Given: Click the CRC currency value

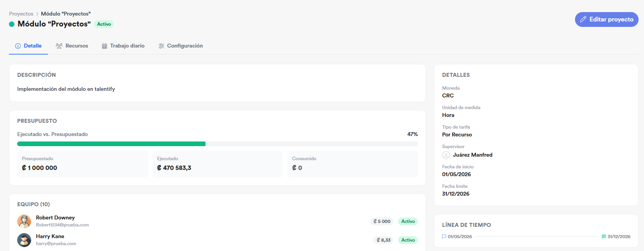Looking at the screenshot, I should [448, 95].
